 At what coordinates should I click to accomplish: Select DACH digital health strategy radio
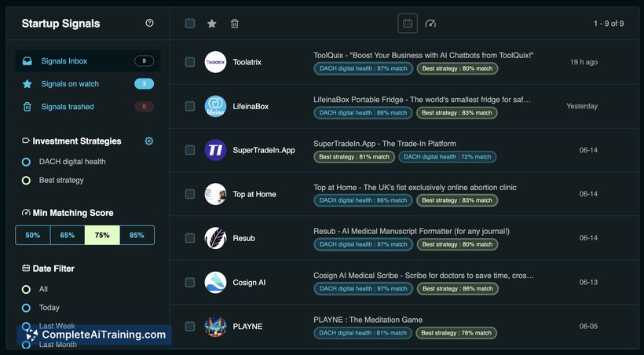pos(26,162)
